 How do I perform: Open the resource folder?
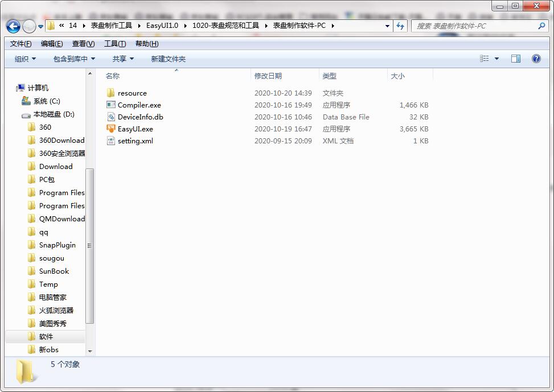pos(131,93)
